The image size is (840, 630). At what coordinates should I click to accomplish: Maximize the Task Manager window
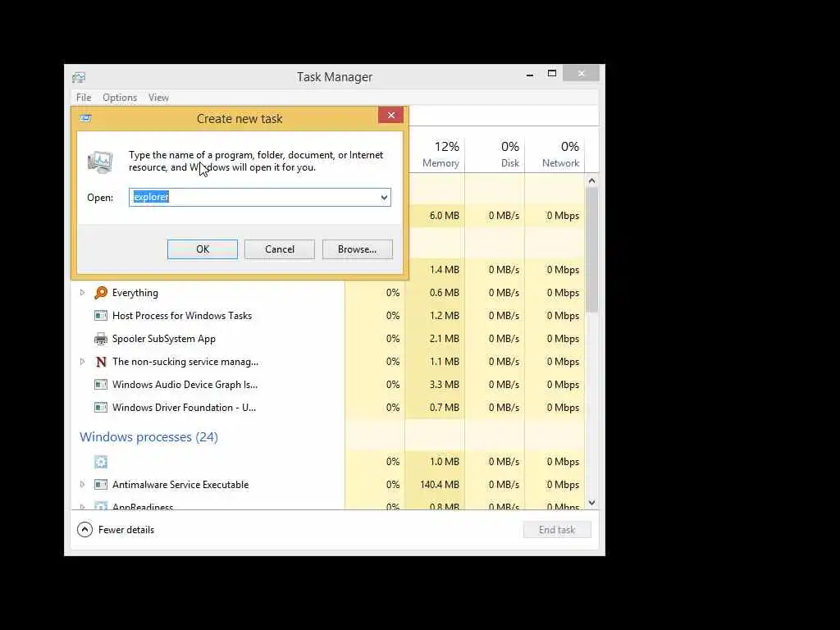tap(552, 73)
